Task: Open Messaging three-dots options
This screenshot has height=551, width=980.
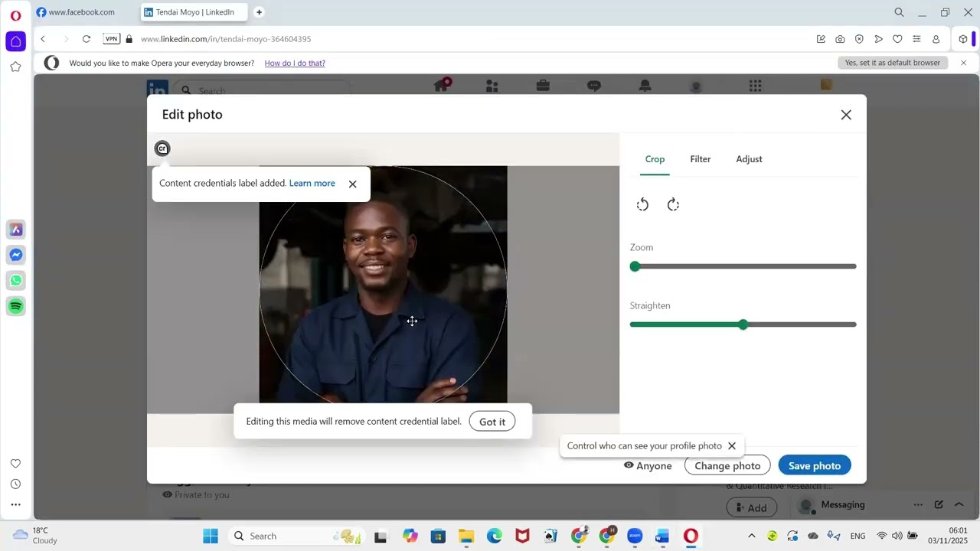Action: point(918,505)
